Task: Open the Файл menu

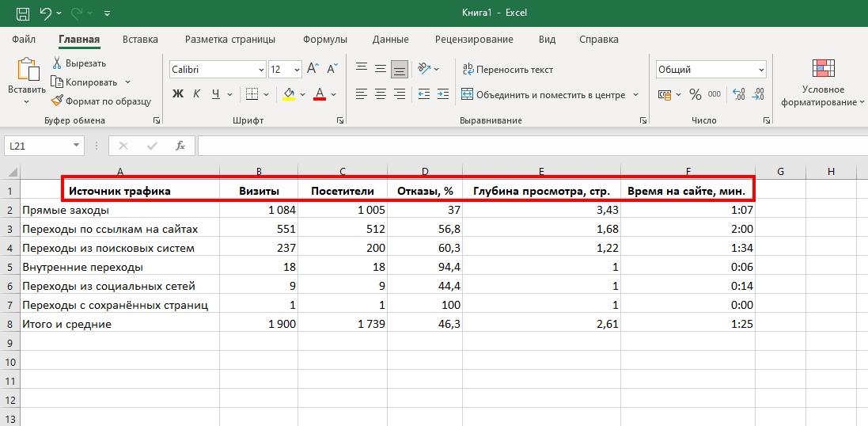Action: click(23, 40)
